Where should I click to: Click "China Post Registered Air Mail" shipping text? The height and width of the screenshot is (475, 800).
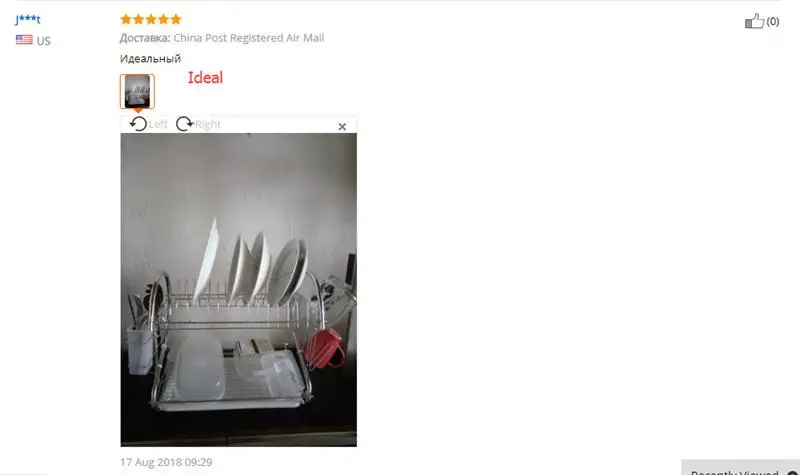[x=249, y=38]
